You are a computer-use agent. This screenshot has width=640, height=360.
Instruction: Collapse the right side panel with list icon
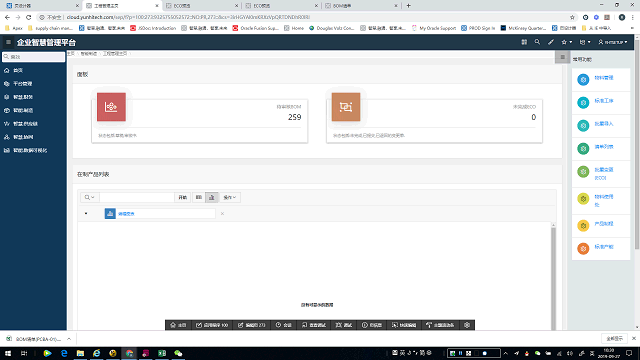pyautogui.click(x=562, y=57)
